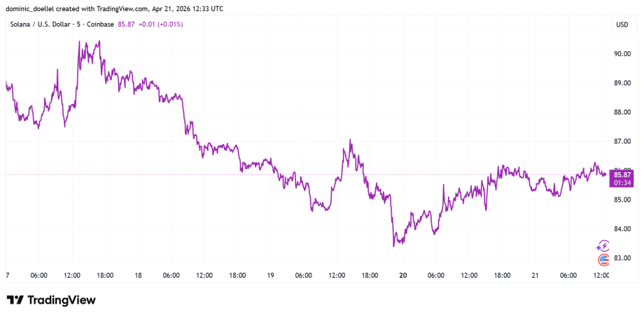
Task: Click the bold date 20 on time axis
Action: pos(402,276)
